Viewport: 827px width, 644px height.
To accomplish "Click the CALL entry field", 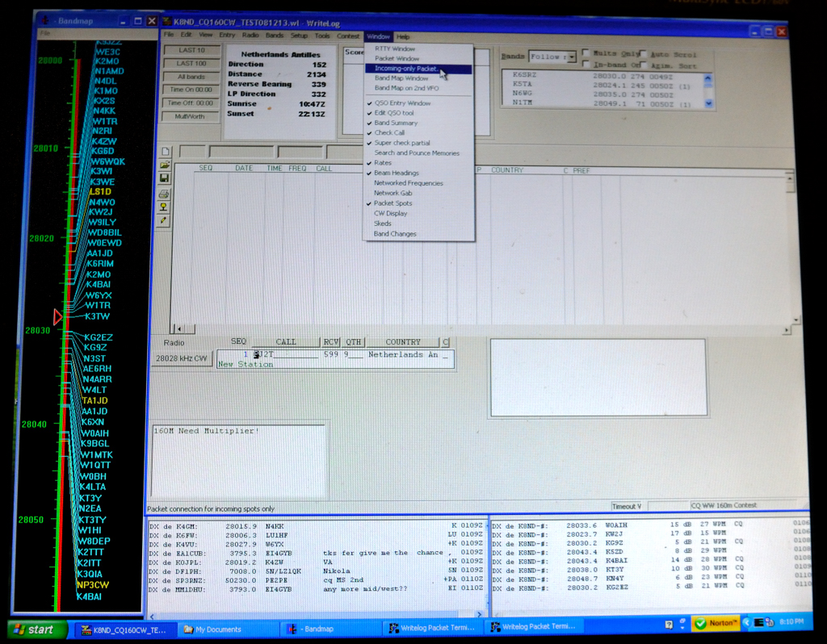I will point(287,354).
